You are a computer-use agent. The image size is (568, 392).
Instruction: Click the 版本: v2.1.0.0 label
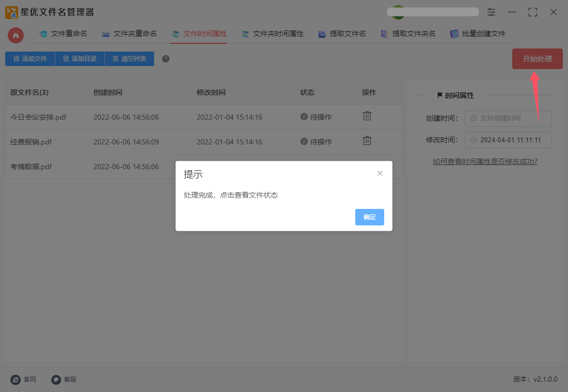pyautogui.click(x=535, y=379)
